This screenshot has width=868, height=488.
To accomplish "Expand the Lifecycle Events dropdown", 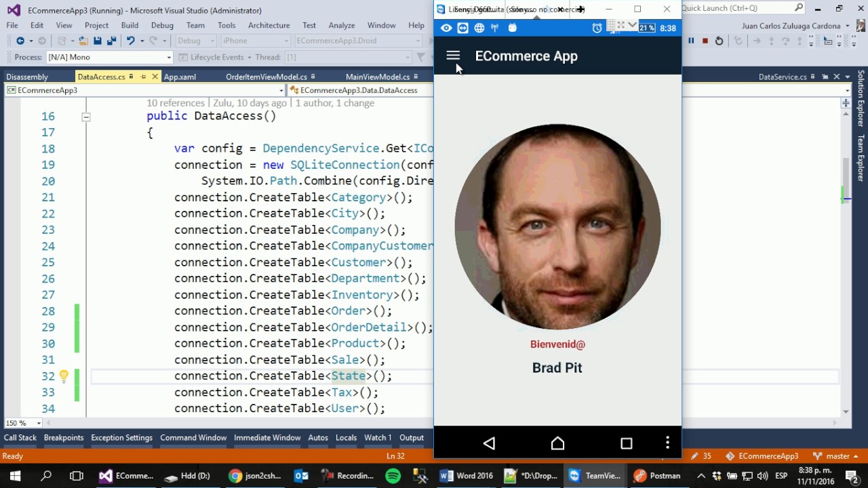I will coord(249,58).
